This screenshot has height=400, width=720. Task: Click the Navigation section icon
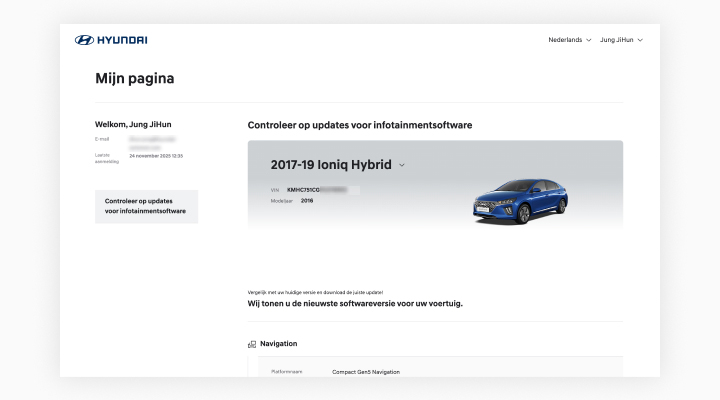251,344
